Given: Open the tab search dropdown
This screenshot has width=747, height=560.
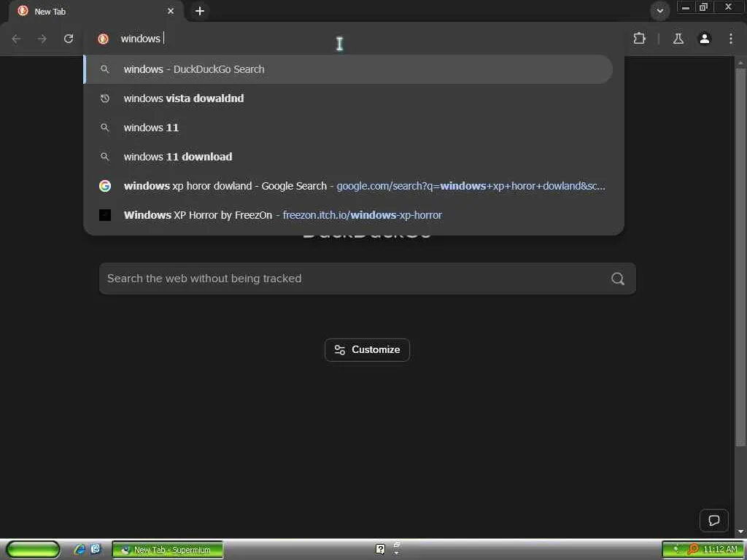Looking at the screenshot, I should tap(659, 10).
